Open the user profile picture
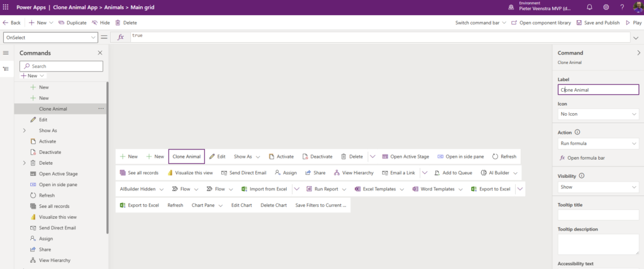Image resolution: width=644 pixels, height=269 pixels. coord(638,7)
